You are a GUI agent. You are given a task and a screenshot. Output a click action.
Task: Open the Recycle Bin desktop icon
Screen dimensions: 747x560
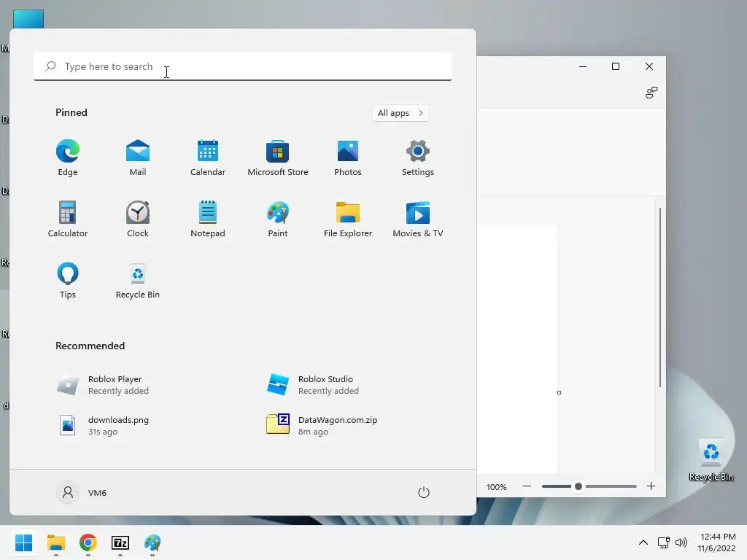(x=711, y=460)
